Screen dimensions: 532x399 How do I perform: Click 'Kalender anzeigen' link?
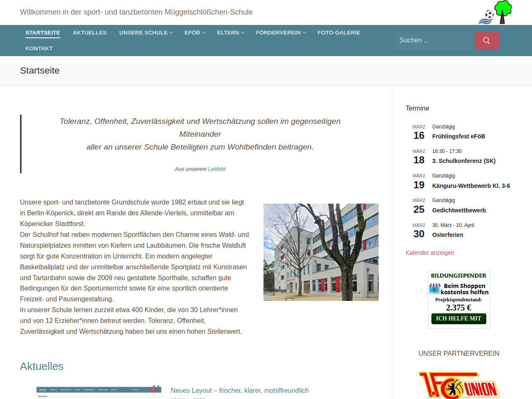click(x=430, y=253)
